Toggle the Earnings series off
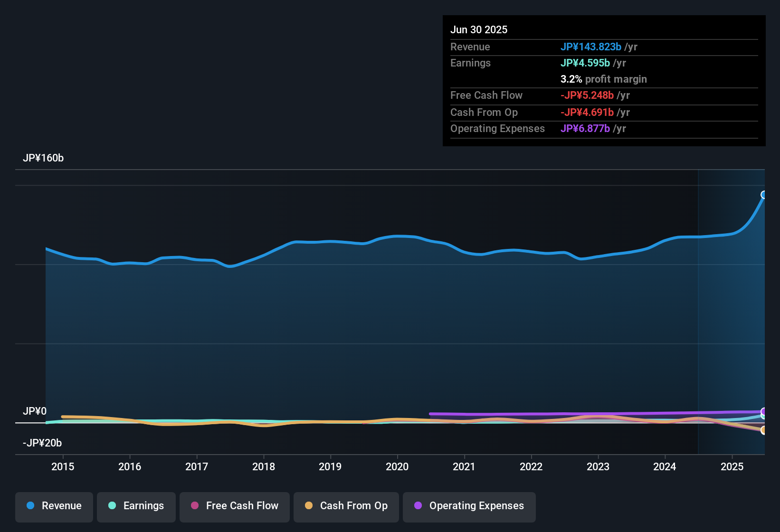This screenshot has width=780, height=532. [x=136, y=506]
